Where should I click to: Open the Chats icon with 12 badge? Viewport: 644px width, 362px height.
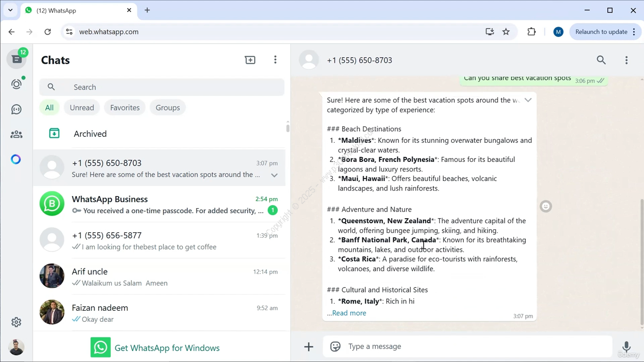pos(17,59)
